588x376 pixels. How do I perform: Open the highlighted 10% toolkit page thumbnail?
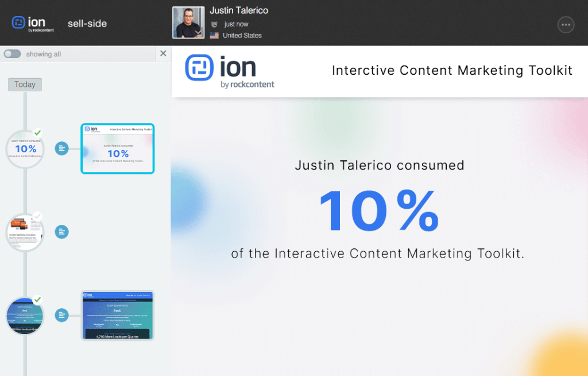pos(118,149)
